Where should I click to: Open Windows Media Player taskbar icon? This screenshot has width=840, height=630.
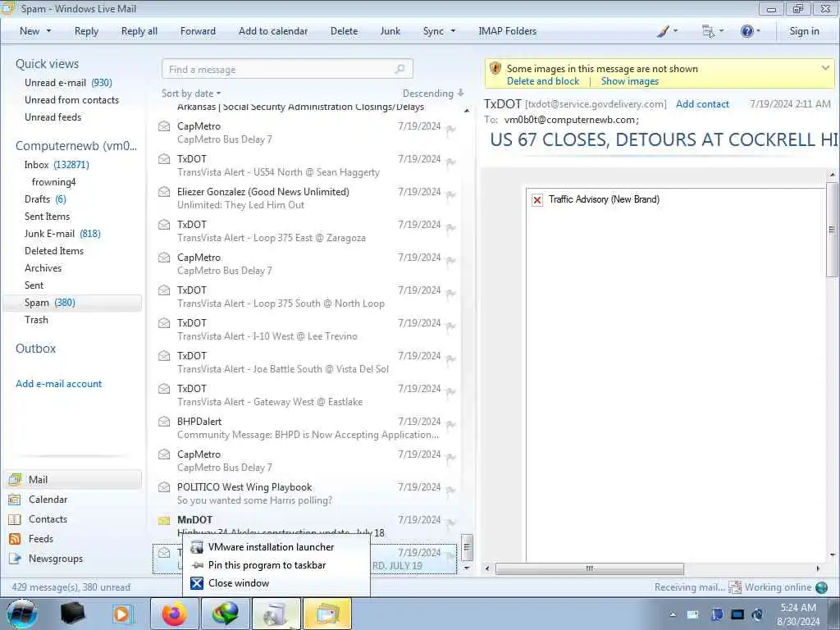(122, 614)
